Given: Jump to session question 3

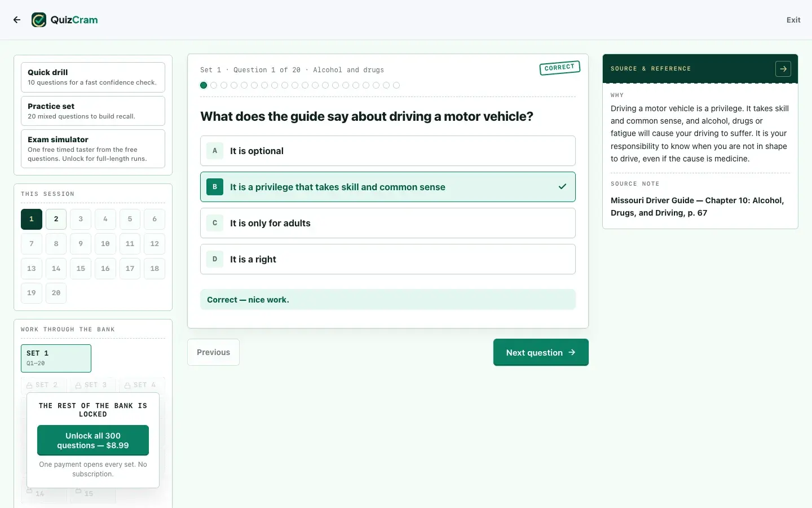Looking at the screenshot, I should click(x=81, y=219).
